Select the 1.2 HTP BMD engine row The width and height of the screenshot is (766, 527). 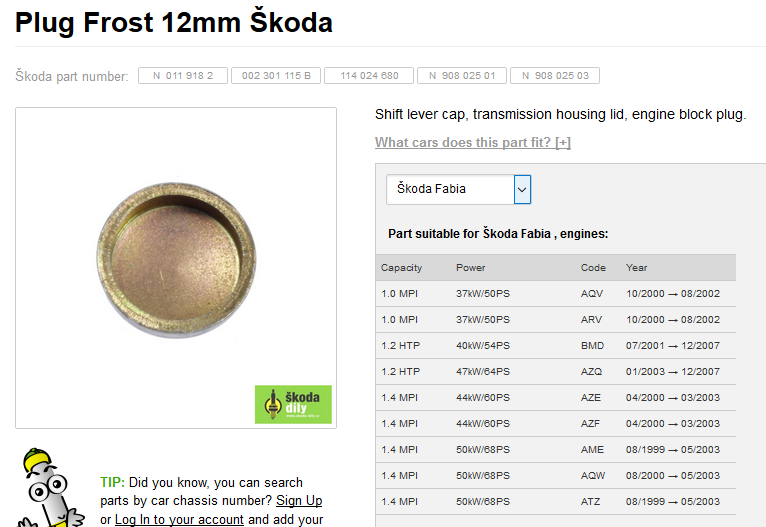pyautogui.click(x=556, y=345)
